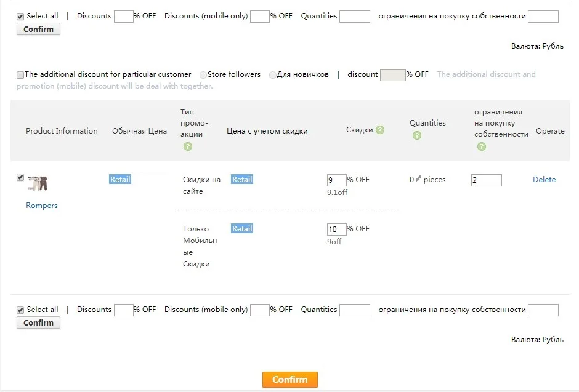The image size is (579, 392).
Task: Open the Rompers product thumbnail image
Action: (38, 183)
